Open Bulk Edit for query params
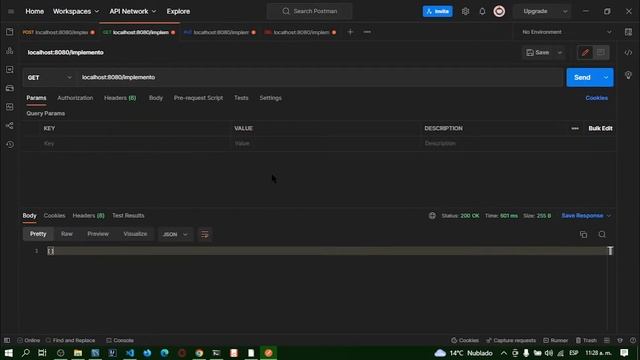The image size is (640, 360). coord(600,128)
